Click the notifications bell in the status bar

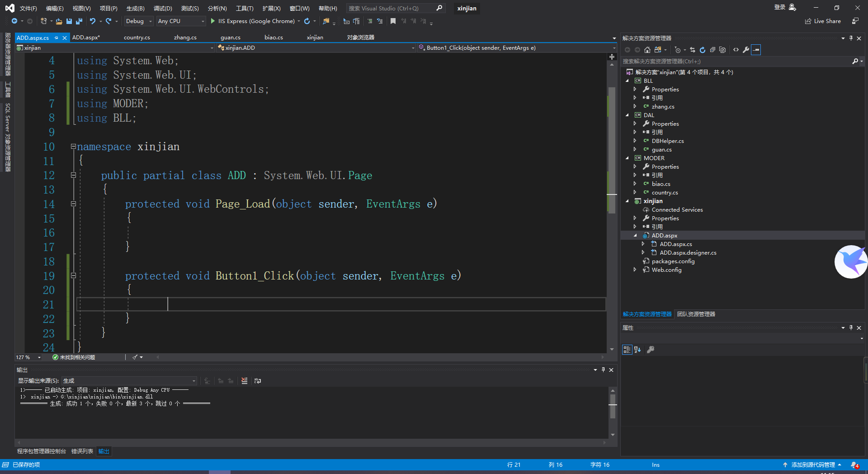pyautogui.click(x=854, y=465)
